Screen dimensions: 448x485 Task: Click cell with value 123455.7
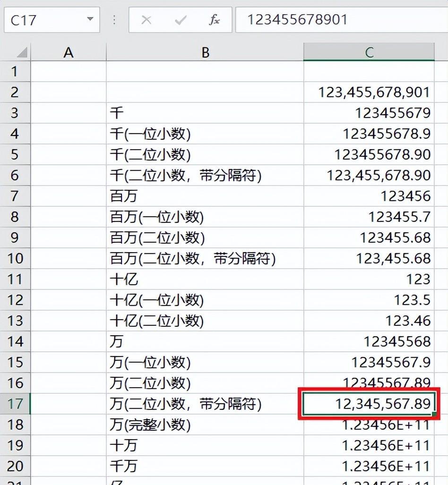click(369, 216)
